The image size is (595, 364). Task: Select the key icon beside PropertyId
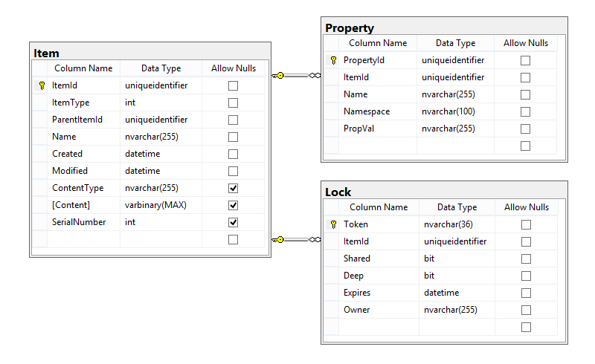coord(333,60)
